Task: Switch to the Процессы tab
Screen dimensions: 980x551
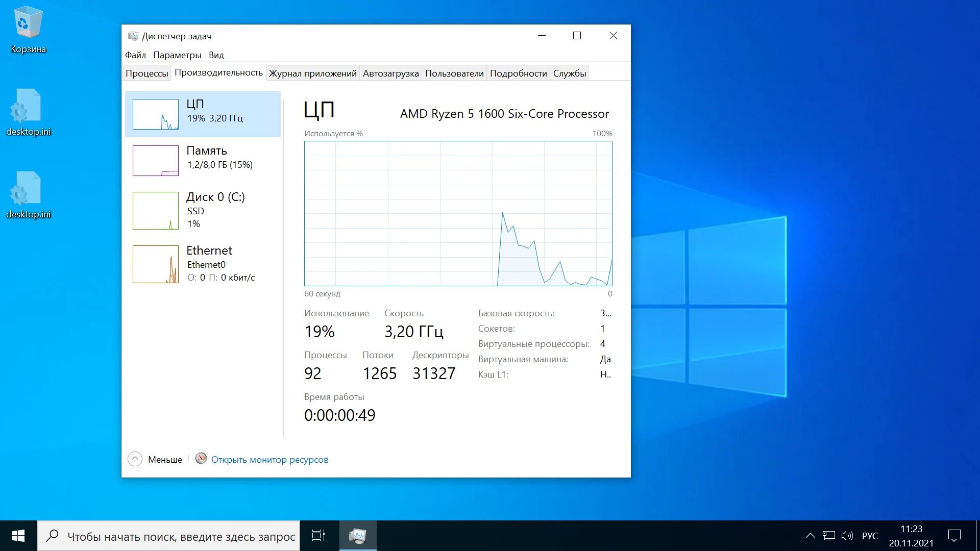Action: [146, 73]
